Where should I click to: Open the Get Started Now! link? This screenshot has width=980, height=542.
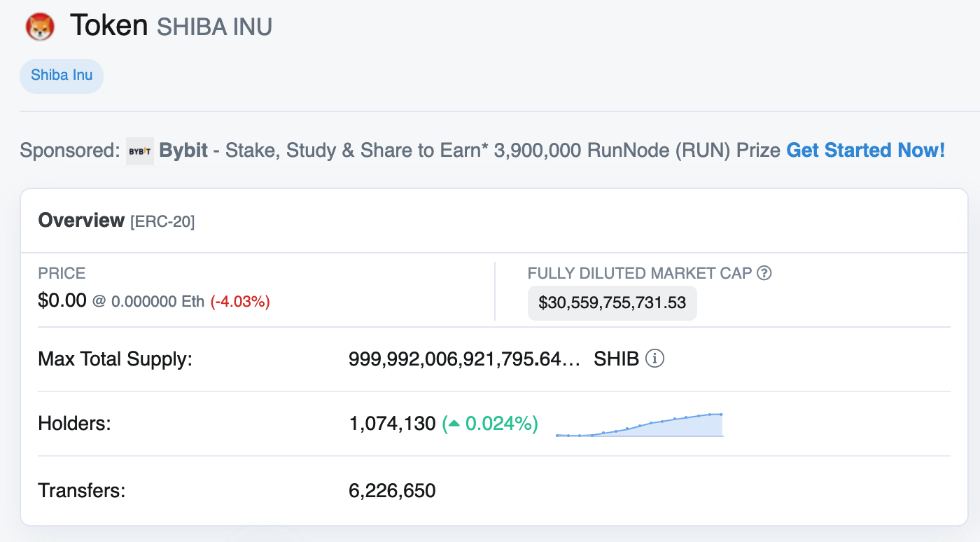tap(865, 151)
